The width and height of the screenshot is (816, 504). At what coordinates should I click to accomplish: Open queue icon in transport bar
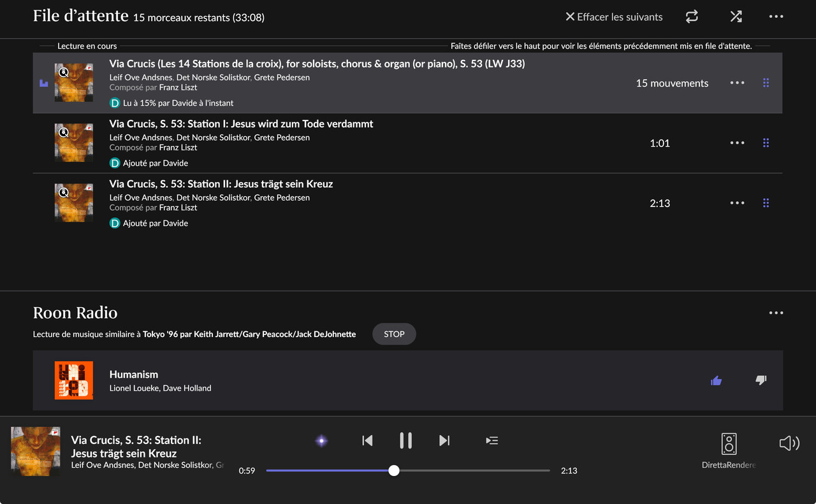point(492,440)
